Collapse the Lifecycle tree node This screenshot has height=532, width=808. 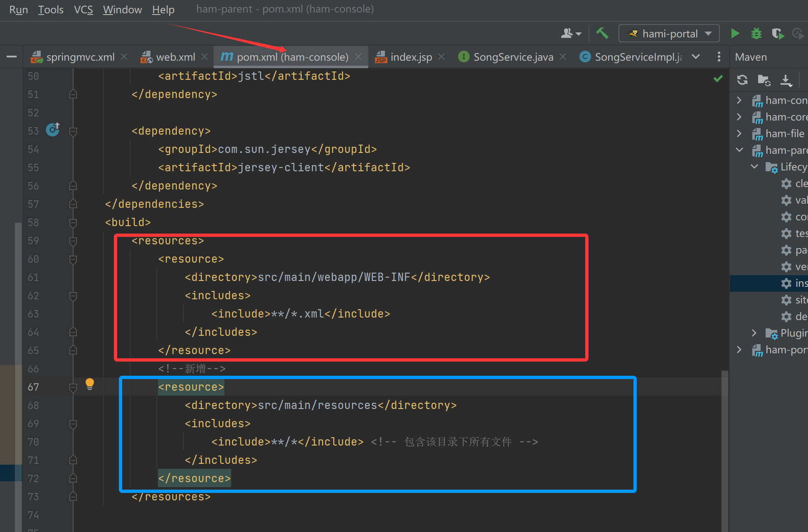(x=754, y=167)
